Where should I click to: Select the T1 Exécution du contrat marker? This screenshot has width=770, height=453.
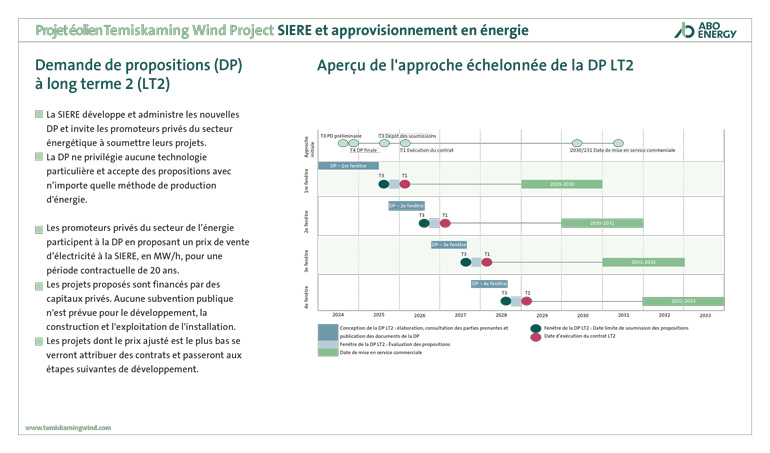tap(405, 144)
